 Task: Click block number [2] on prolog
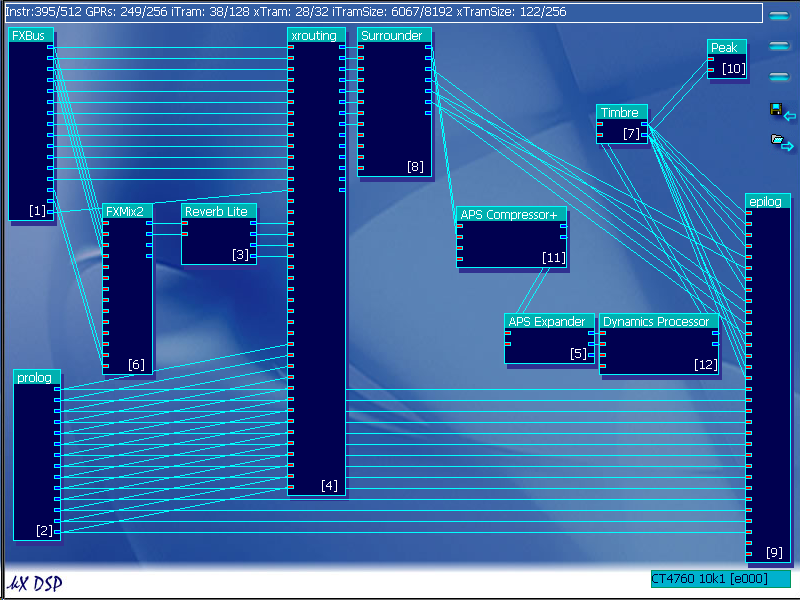point(44,530)
